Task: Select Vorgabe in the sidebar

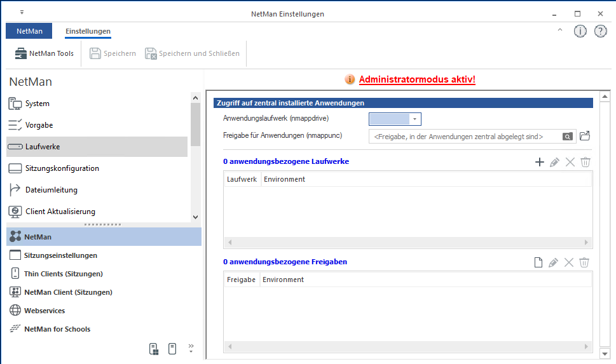Action: [x=97, y=125]
